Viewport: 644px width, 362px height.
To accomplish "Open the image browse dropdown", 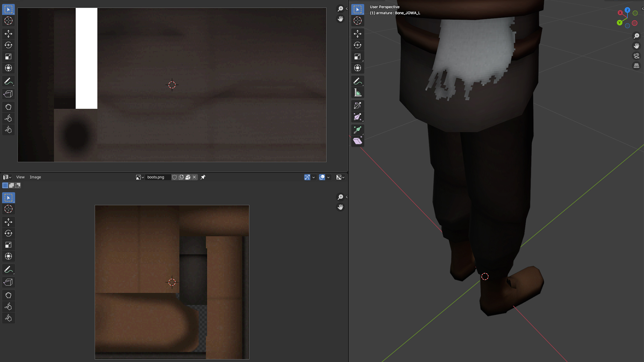I will coord(140,177).
